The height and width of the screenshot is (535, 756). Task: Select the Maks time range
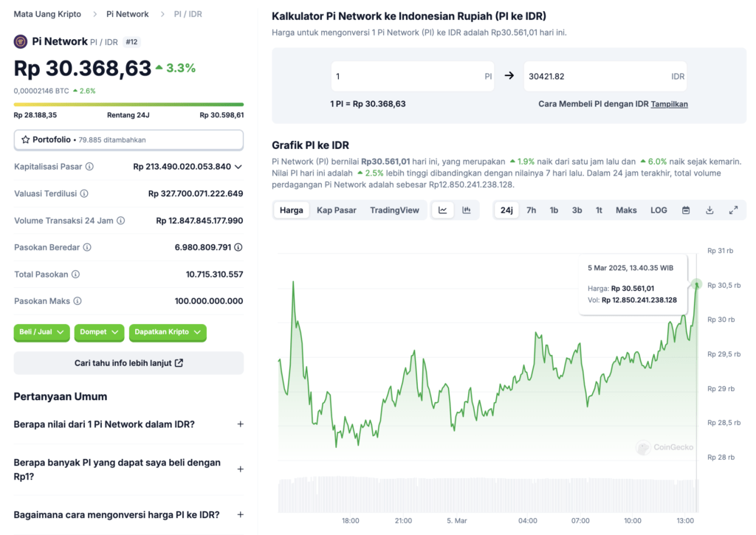(x=626, y=210)
